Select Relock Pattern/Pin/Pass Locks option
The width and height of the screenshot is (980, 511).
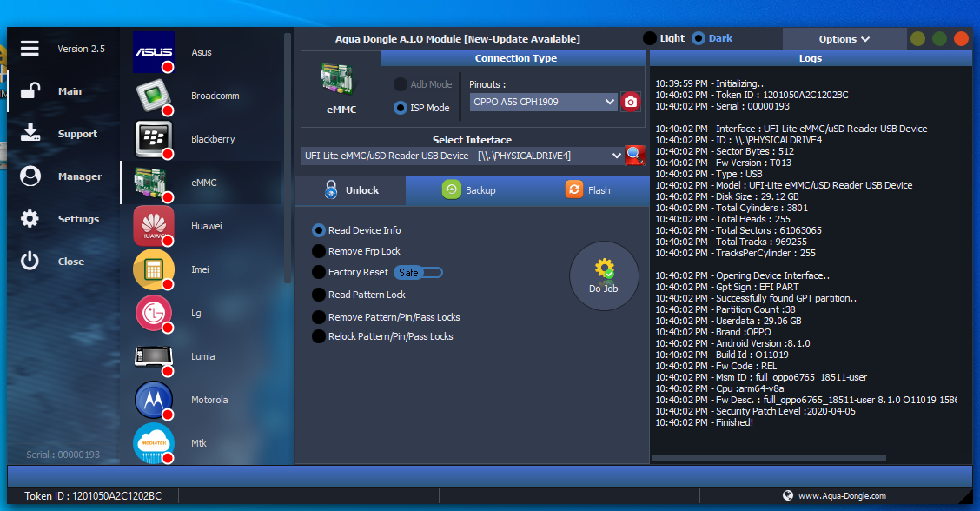pos(319,336)
